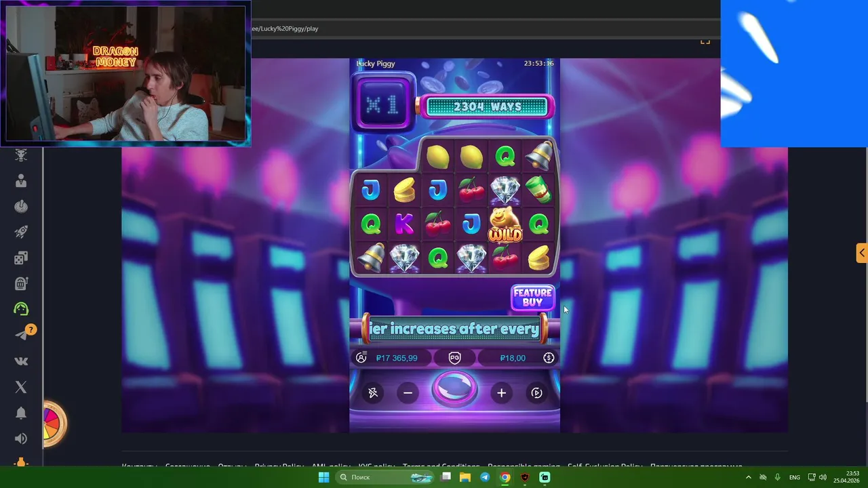This screenshot has width=868, height=488.
Task: Open the wallet balance profile icon
Action: coord(361,357)
